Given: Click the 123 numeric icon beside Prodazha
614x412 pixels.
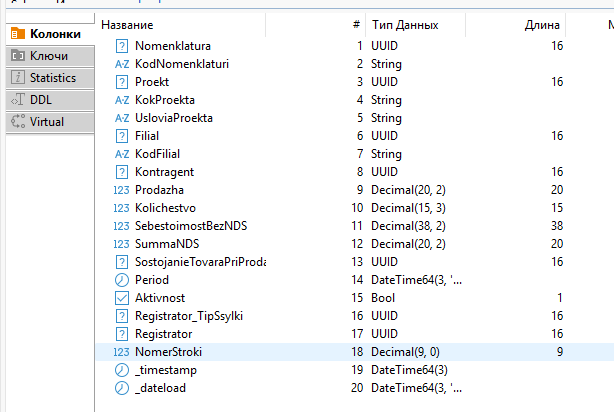Looking at the screenshot, I should coord(122,190).
